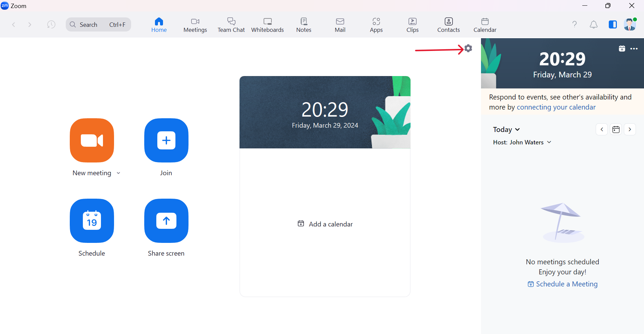The width and height of the screenshot is (644, 334).
Task: Open the Contacts tab
Action: tap(449, 25)
